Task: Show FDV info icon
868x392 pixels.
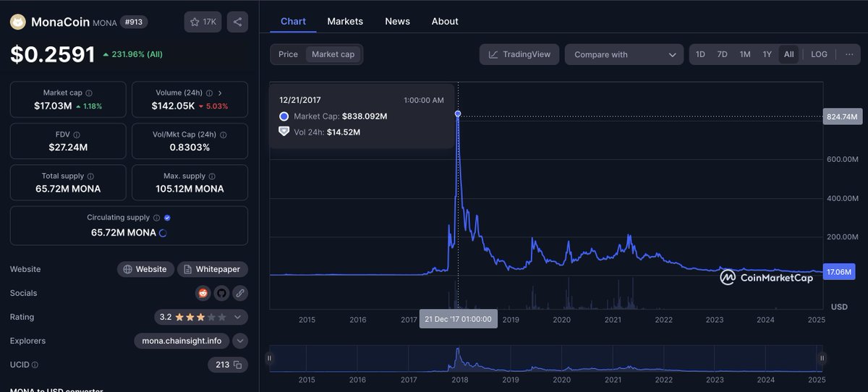Action: point(77,135)
